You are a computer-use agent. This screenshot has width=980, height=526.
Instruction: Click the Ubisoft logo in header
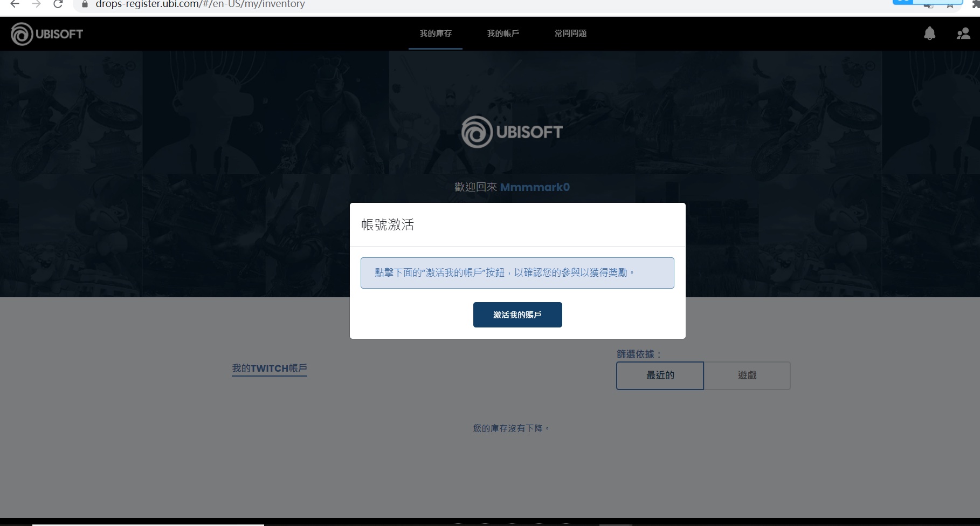47,34
